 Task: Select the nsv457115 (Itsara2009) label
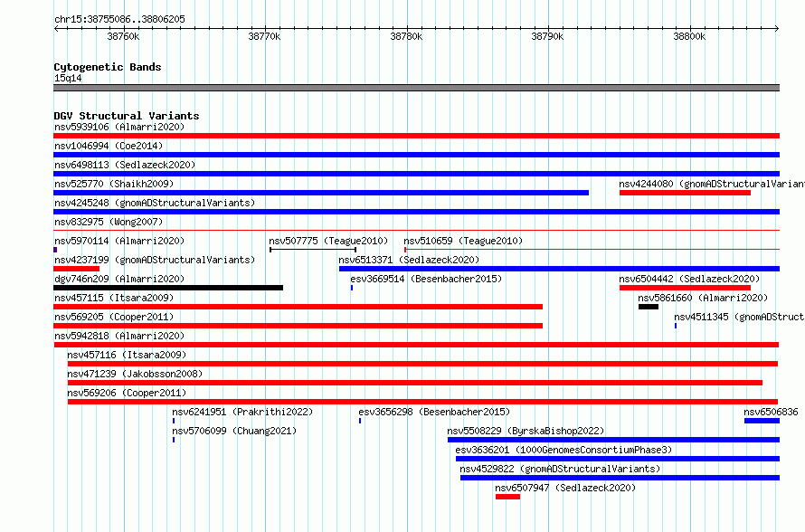click(114, 298)
